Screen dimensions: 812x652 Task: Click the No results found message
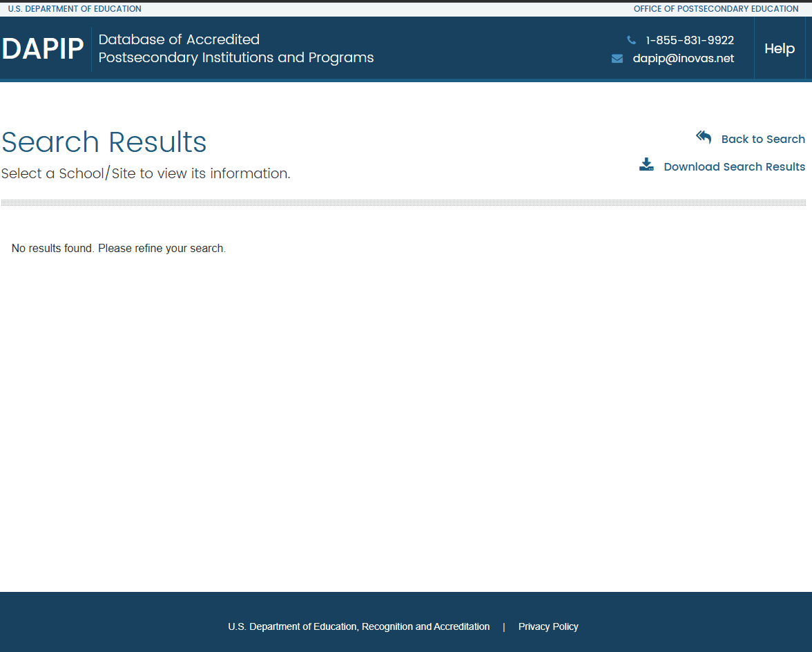[x=119, y=248]
